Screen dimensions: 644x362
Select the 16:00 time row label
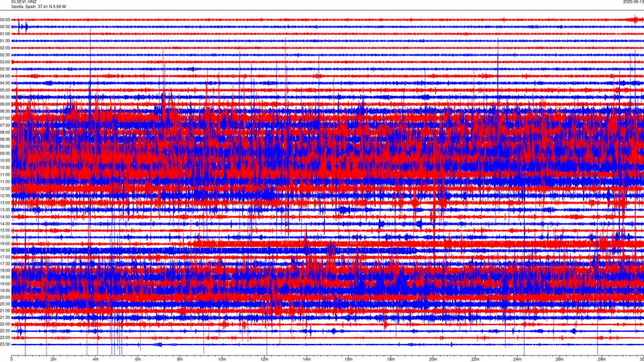[5, 244]
